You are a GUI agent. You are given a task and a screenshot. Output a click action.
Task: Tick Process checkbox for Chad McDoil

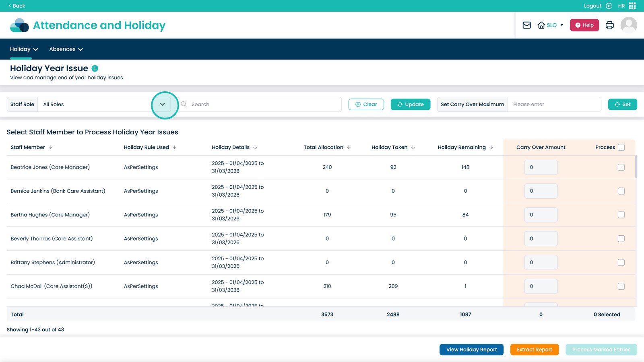pos(621,286)
